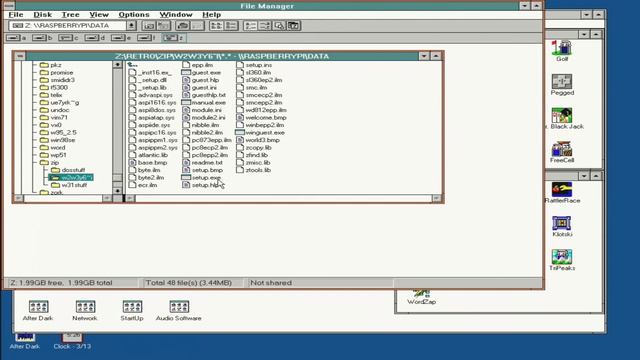Viewport: 640px width, 360px height.
Task: Select readme.txt document file
Action: pyautogui.click(x=202, y=162)
